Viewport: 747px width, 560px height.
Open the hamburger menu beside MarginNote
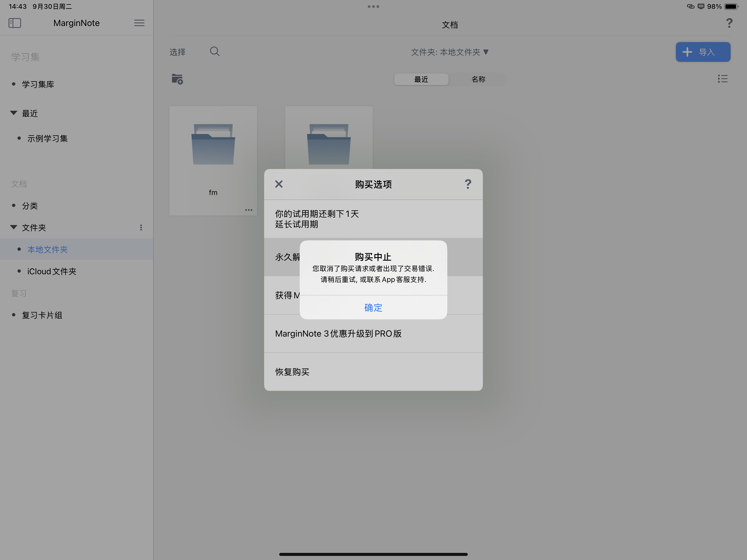pos(139,23)
